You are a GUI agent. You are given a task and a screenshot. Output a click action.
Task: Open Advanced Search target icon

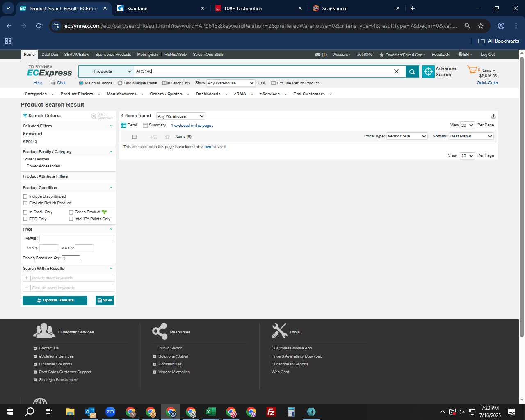click(x=428, y=71)
